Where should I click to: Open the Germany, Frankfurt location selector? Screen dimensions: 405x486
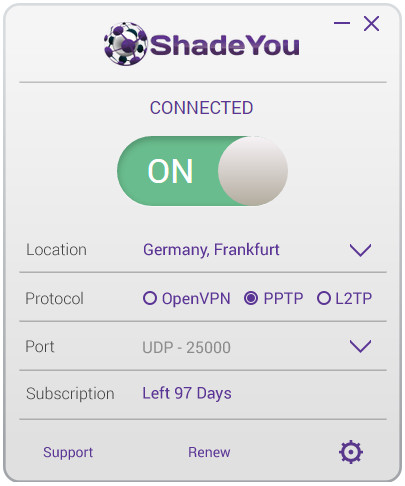211,250
